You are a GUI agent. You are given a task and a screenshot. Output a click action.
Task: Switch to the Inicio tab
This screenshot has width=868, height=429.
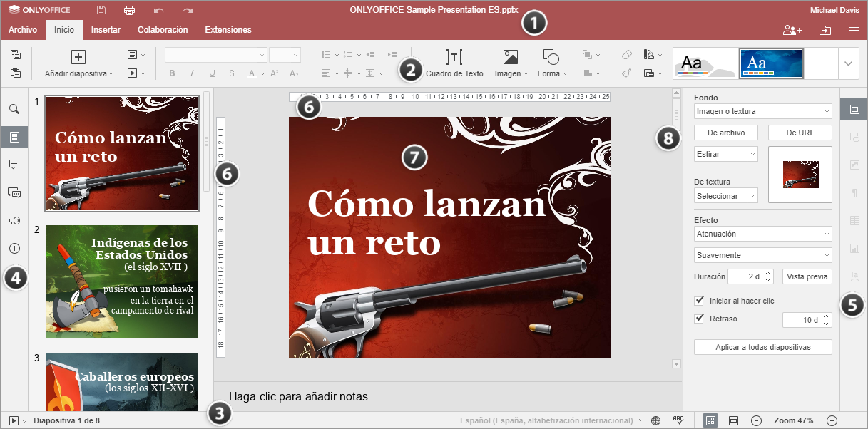64,30
